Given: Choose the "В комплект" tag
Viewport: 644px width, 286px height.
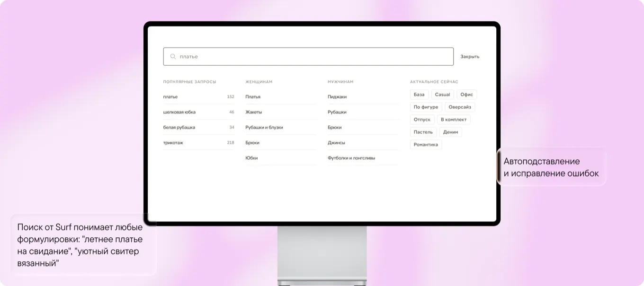Looking at the screenshot, I should point(454,120).
